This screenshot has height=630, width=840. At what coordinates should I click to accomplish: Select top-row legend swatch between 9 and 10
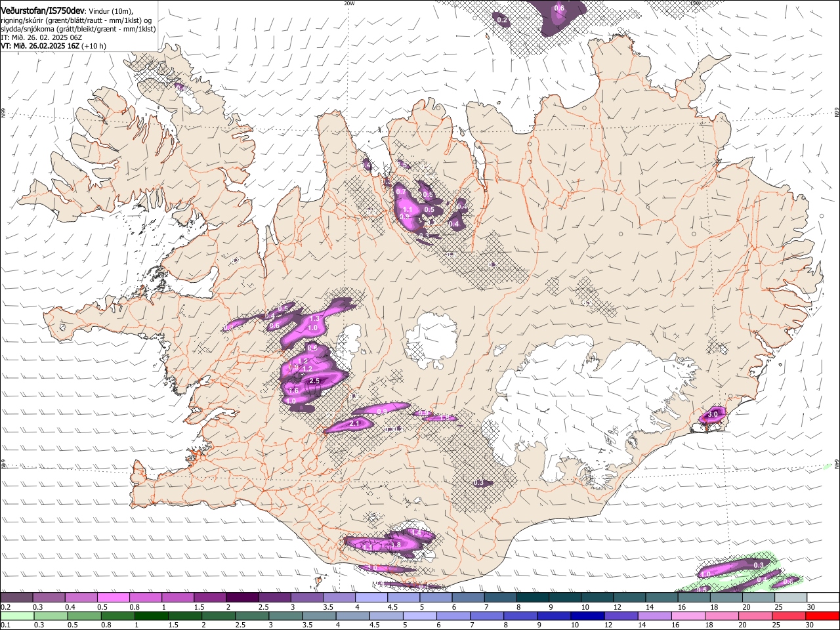[x=564, y=598]
